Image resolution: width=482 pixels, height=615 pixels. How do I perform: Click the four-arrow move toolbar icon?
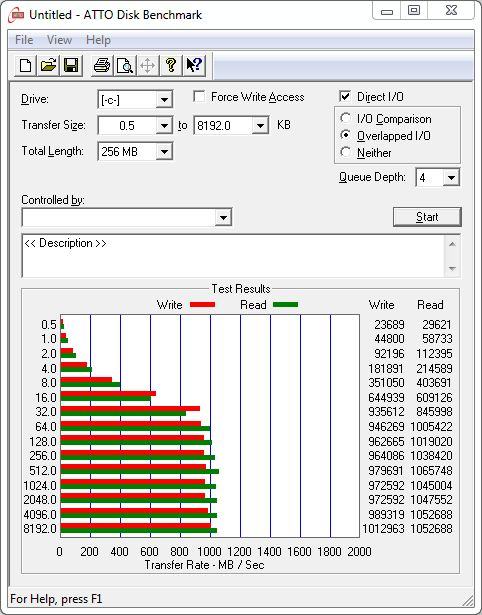(x=147, y=65)
